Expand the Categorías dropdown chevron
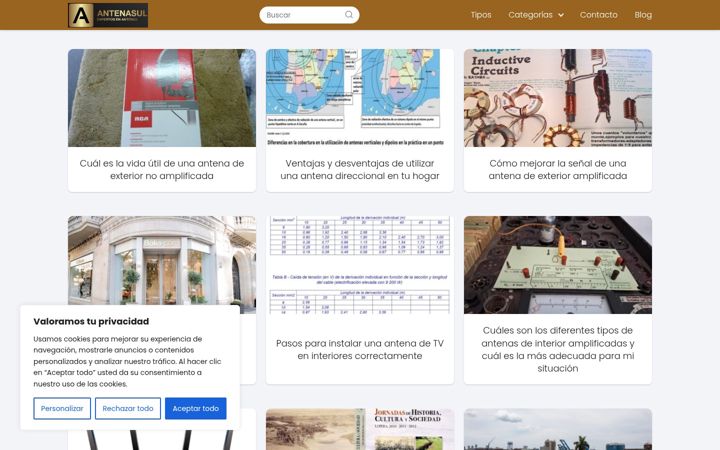 561,15
